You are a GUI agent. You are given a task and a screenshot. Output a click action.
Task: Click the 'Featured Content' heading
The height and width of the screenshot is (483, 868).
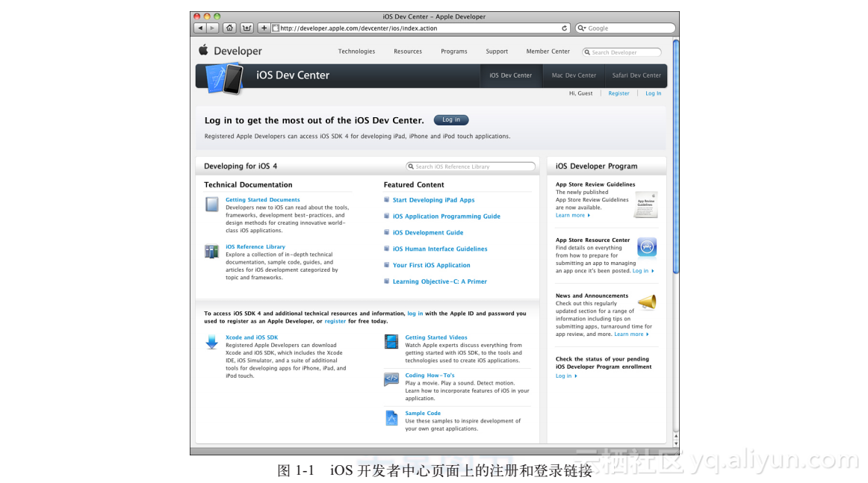pos(414,185)
